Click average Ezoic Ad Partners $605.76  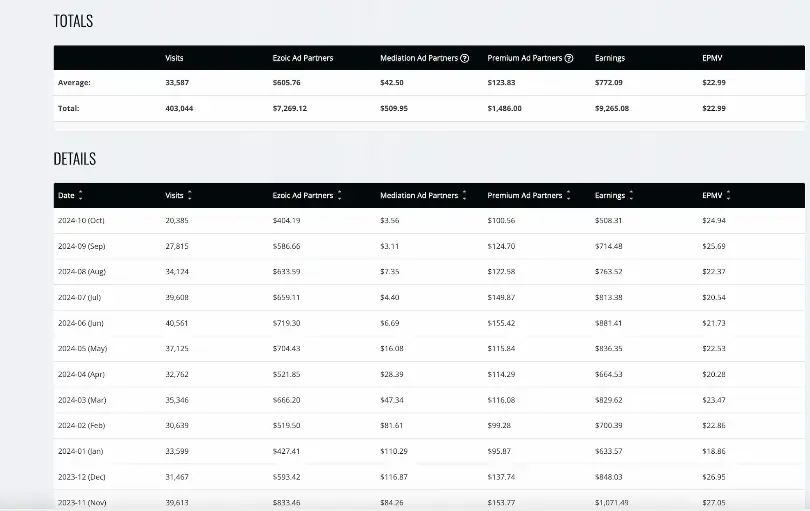pos(287,83)
